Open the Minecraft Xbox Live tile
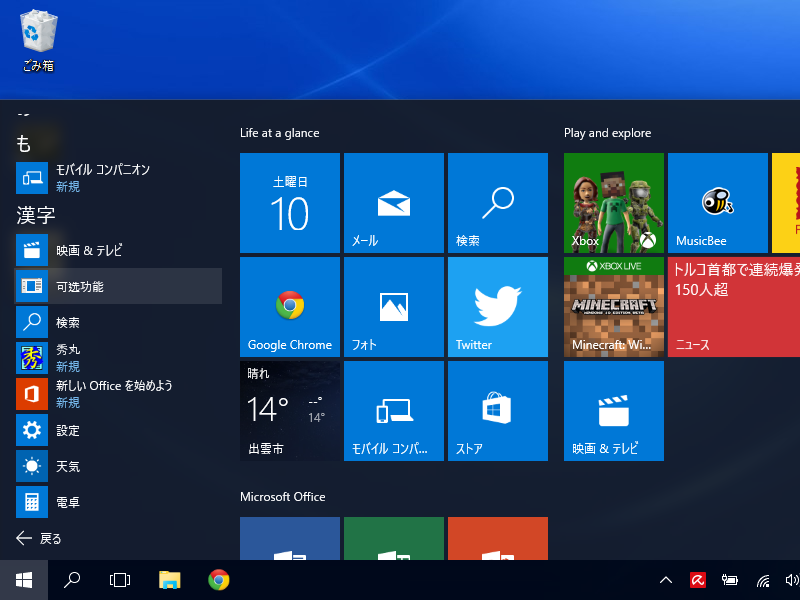Viewport: 800px width, 600px height. click(x=614, y=307)
